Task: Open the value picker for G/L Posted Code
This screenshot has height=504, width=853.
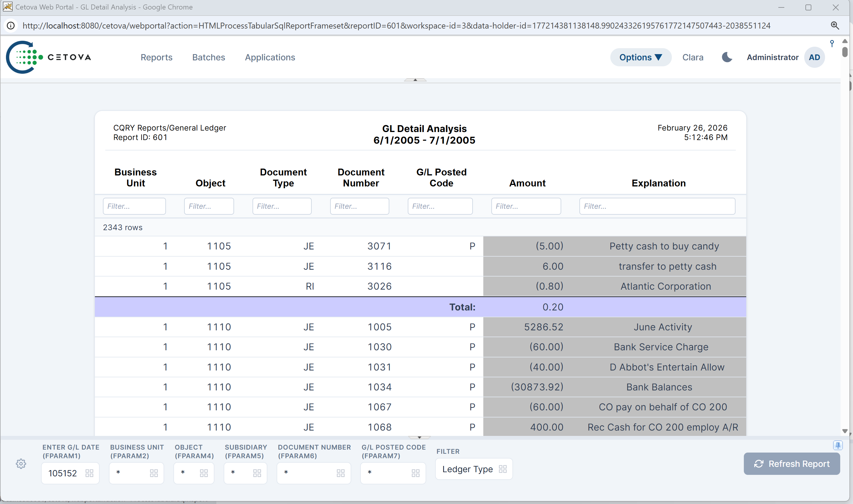Action: coord(416,472)
